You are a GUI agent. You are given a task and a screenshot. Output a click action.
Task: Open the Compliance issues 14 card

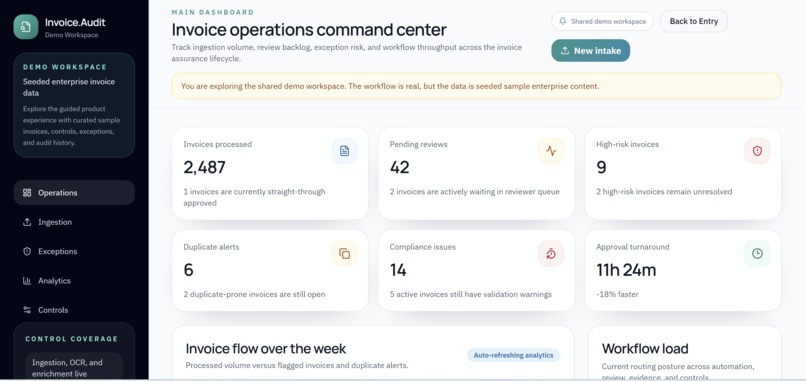pyautogui.click(x=477, y=270)
